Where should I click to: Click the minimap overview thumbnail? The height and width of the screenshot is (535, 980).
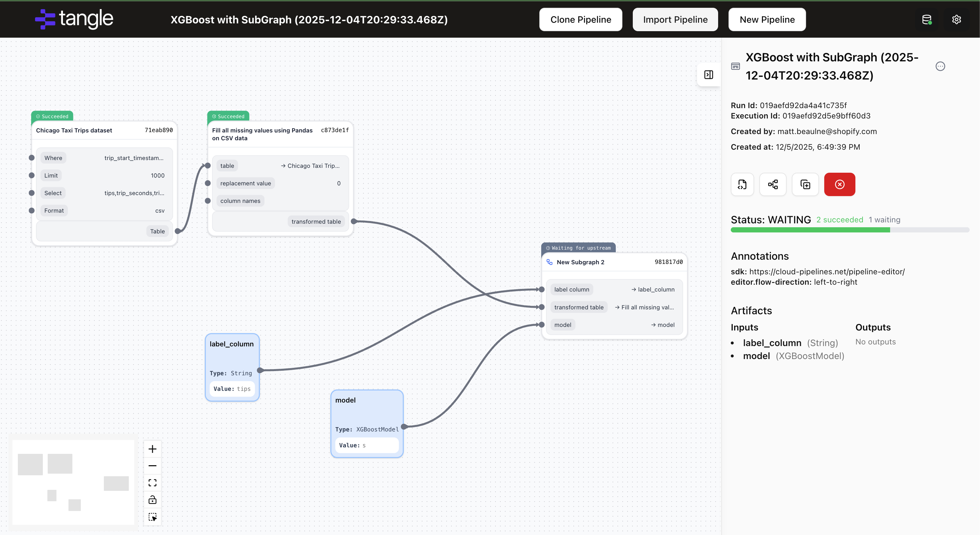point(73,482)
